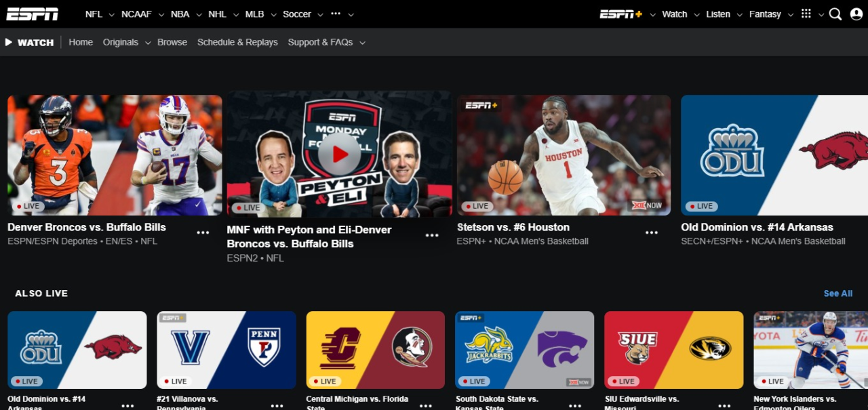
Task: Open Denver Broncos vs. Buffalo Bills thumbnail
Action: (115, 155)
